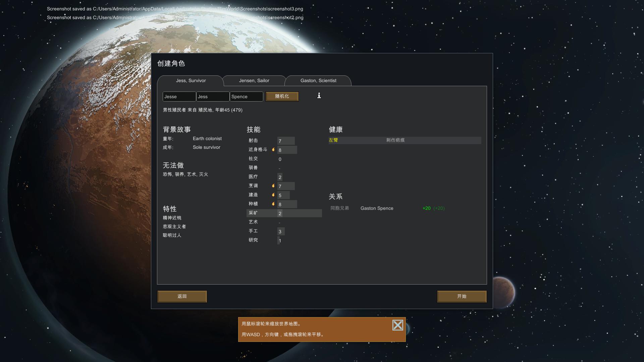Image resolution: width=644 pixels, height=362 pixels.
Task: Expand the 背景故事 backstory section
Action: [x=176, y=129]
